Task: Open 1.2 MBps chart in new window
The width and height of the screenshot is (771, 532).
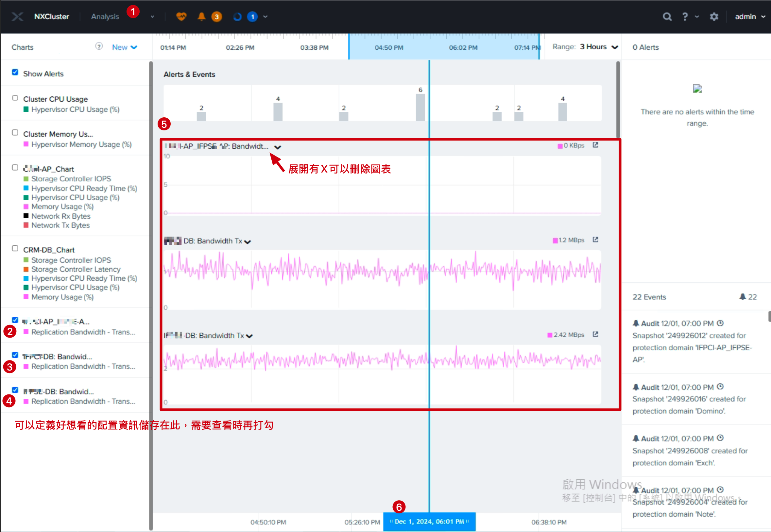Action: click(595, 240)
